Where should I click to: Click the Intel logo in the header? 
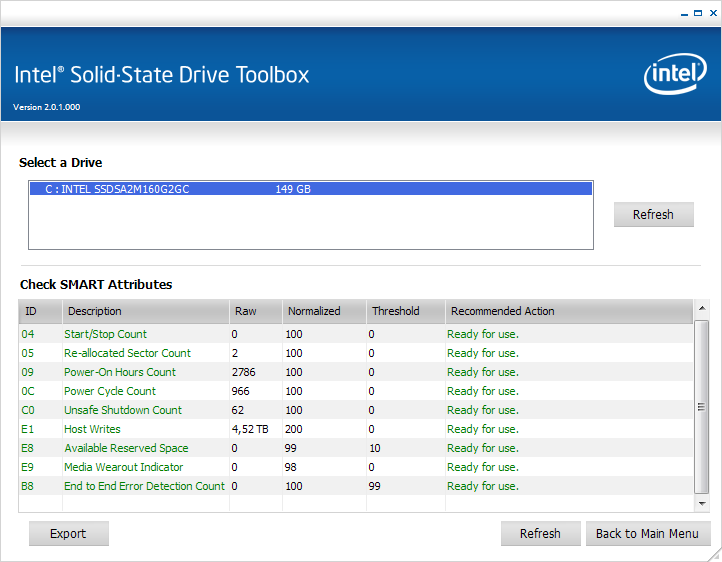click(675, 74)
